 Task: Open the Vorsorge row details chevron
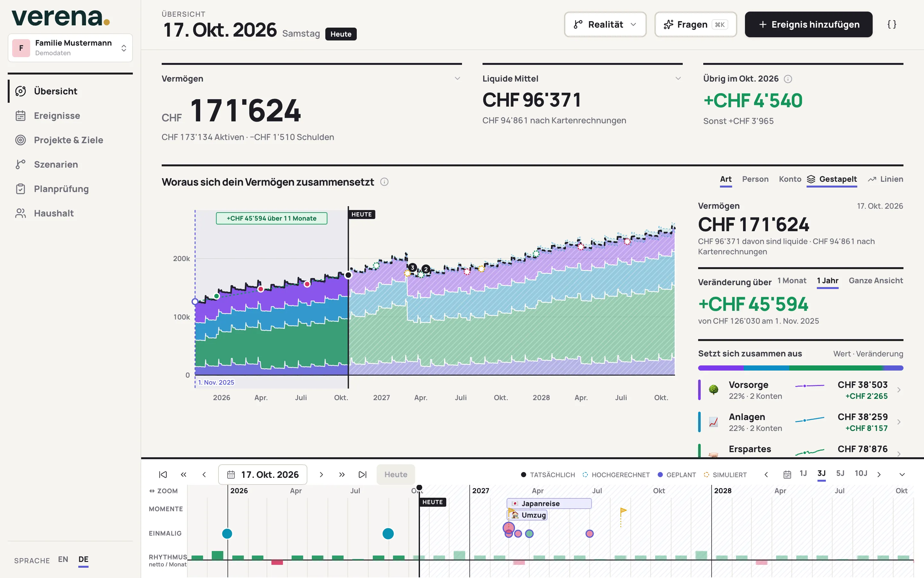click(x=899, y=390)
